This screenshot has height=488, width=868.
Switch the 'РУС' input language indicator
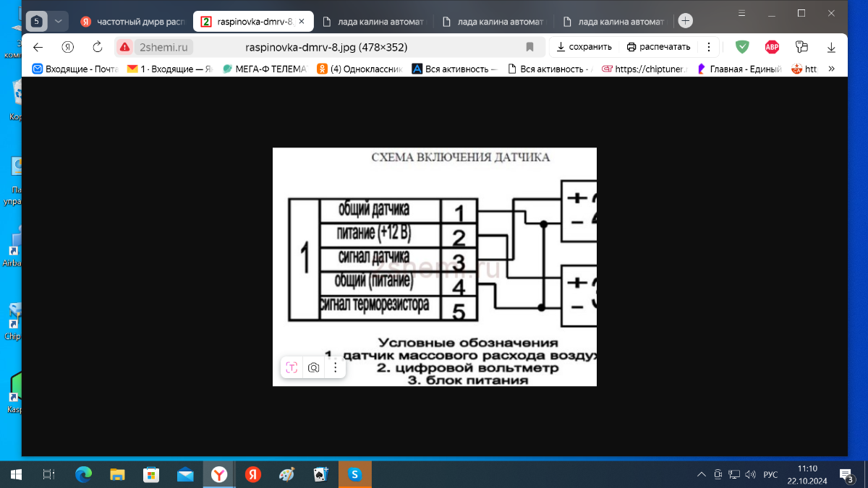(771, 474)
